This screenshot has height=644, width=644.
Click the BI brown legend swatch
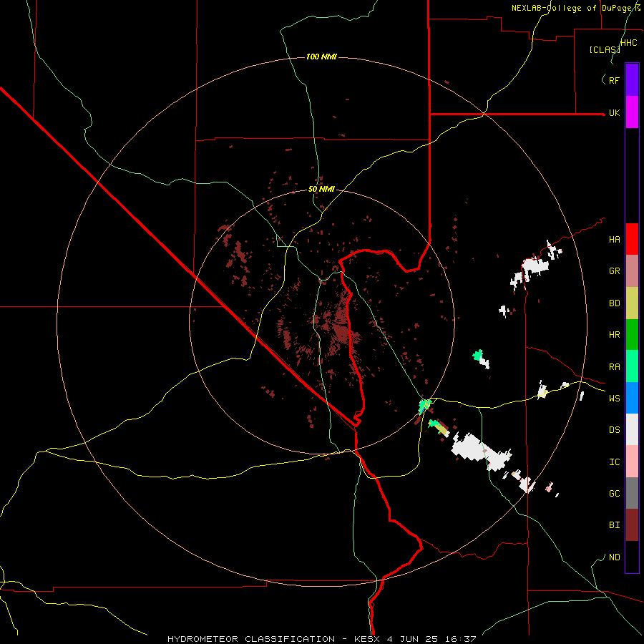632,525
